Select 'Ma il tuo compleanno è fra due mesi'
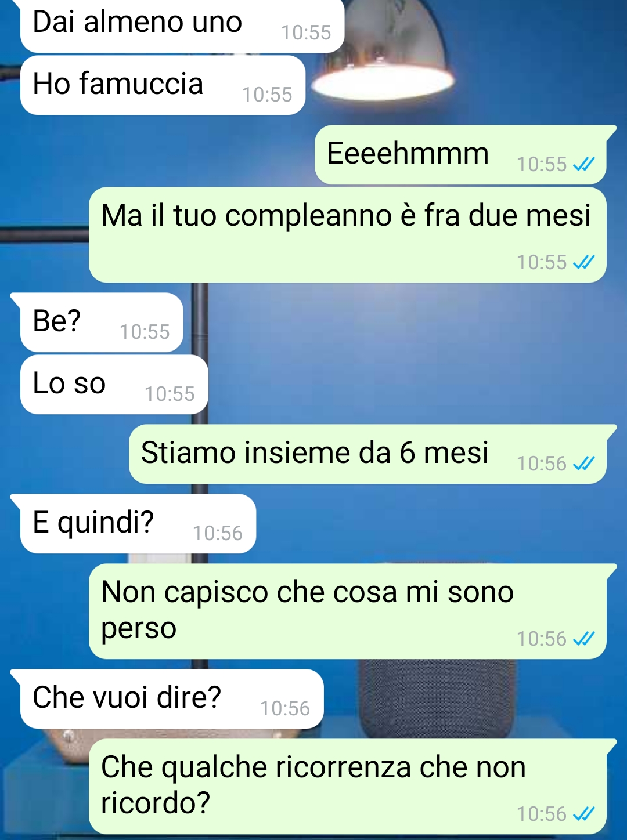Viewport: 627px width, 840px height. [x=348, y=235]
